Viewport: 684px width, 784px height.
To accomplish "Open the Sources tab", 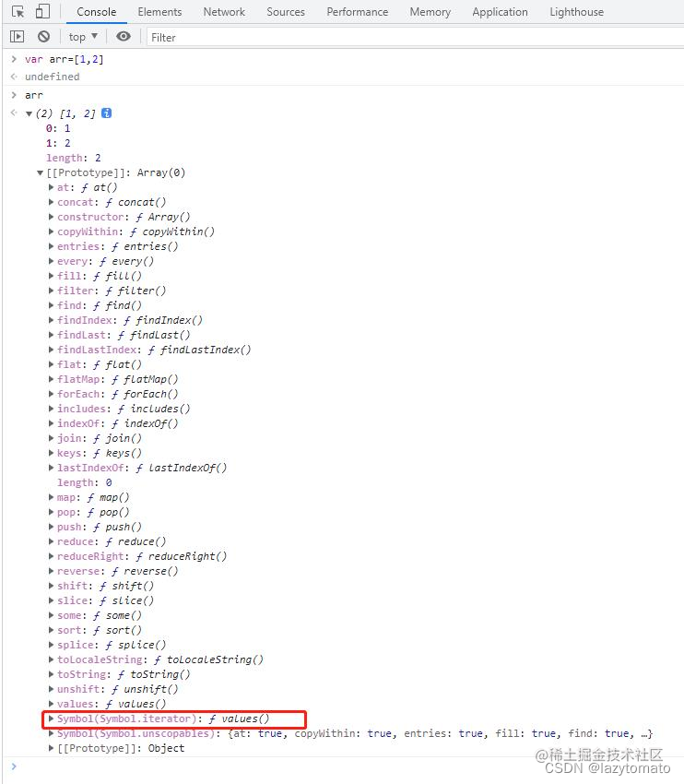I will (x=285, y=11).
